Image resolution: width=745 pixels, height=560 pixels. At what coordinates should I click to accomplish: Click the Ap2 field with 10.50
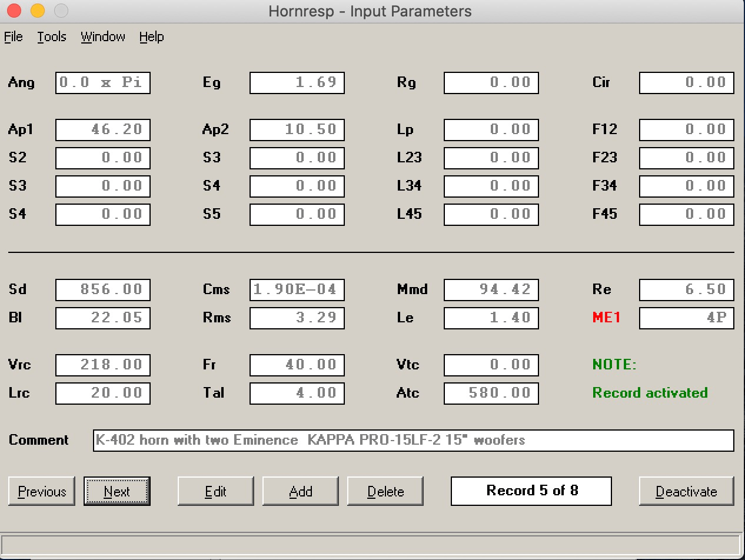[297, 130]
